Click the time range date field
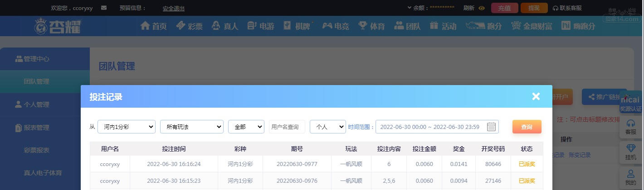This screenshot has width=644, height=190. [x=437, y=127]
